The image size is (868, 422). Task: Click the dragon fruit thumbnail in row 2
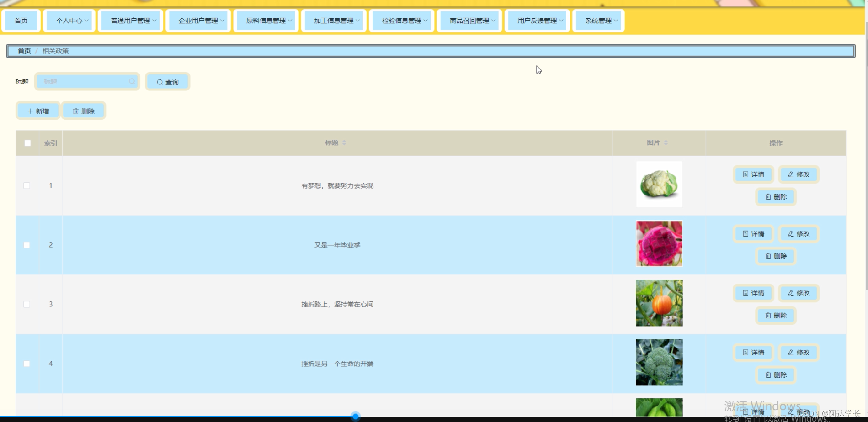[x=659, y=243]
